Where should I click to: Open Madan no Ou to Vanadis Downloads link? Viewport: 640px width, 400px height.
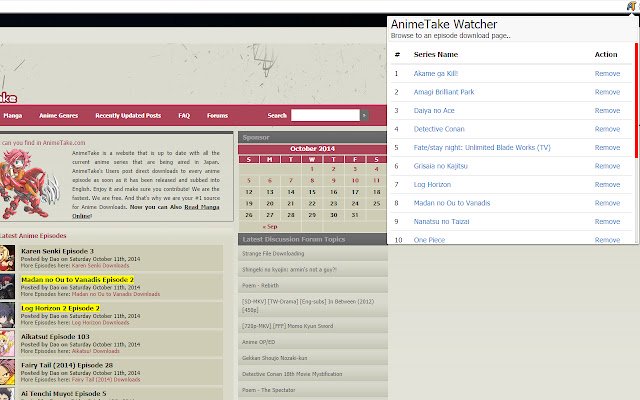116,294
